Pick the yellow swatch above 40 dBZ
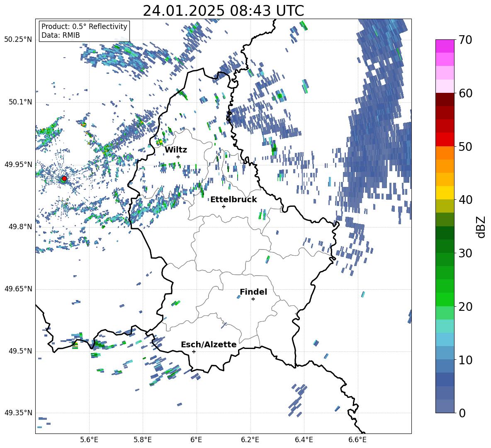The height and width of the screenshot is (448, 491). [x=445, y=193]
